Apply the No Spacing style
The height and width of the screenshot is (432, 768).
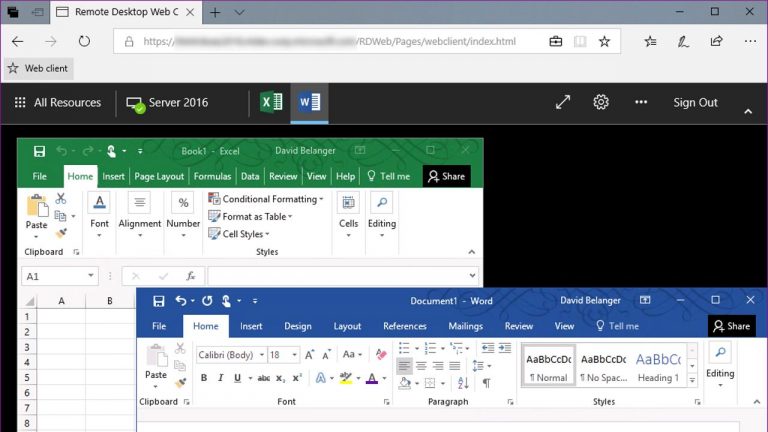tap(603, 367)
